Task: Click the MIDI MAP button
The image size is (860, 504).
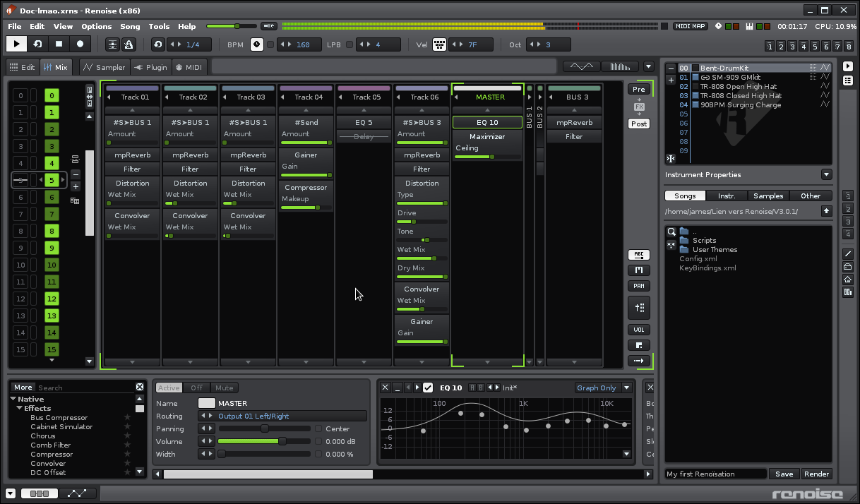Action: [x=690, y=26]
